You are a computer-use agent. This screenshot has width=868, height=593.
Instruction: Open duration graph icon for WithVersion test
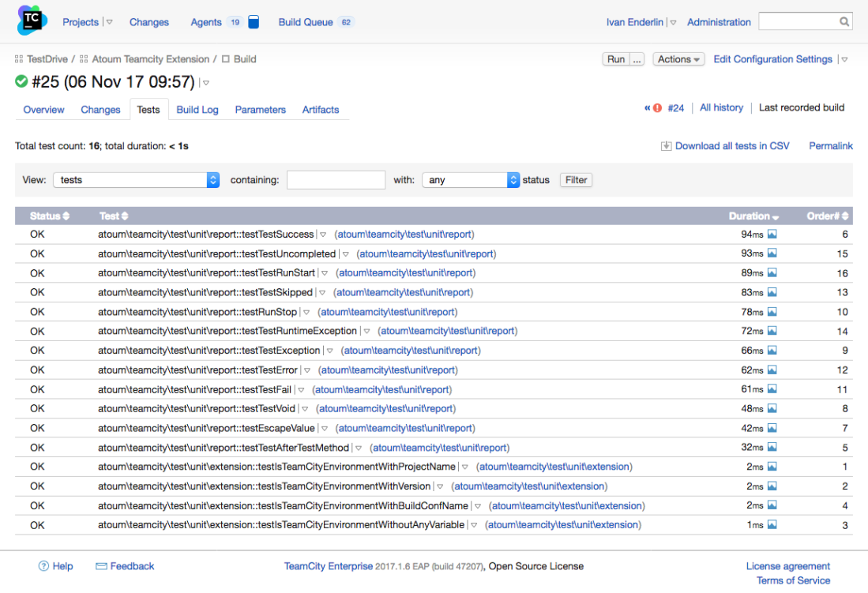pyautogui.click(x=772, y=486)
